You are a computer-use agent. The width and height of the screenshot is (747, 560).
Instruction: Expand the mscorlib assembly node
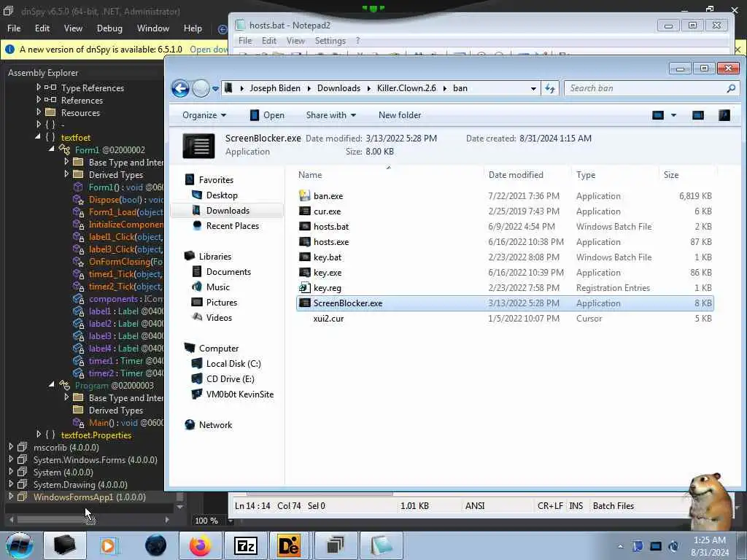(11, 447)
